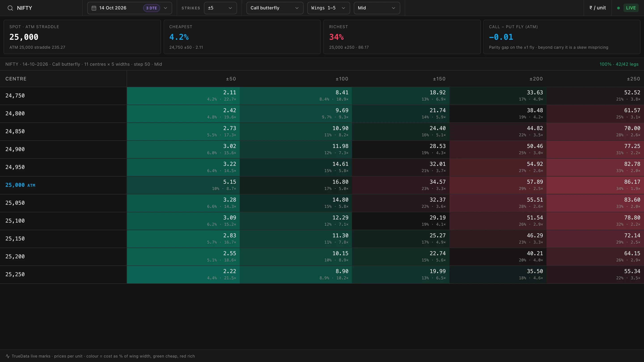Click the ₹ / unit toggle
The image size is (644, 362).
tap(597, 8)
